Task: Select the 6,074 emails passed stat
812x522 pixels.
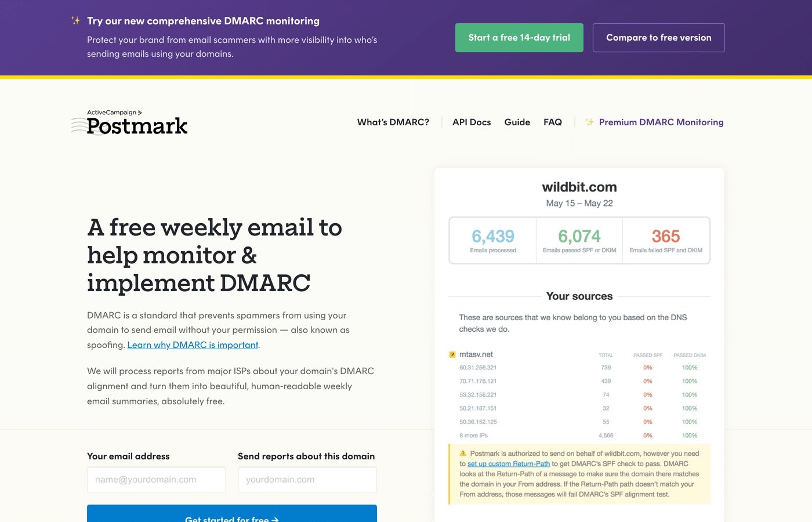Action: coord(579,241)
